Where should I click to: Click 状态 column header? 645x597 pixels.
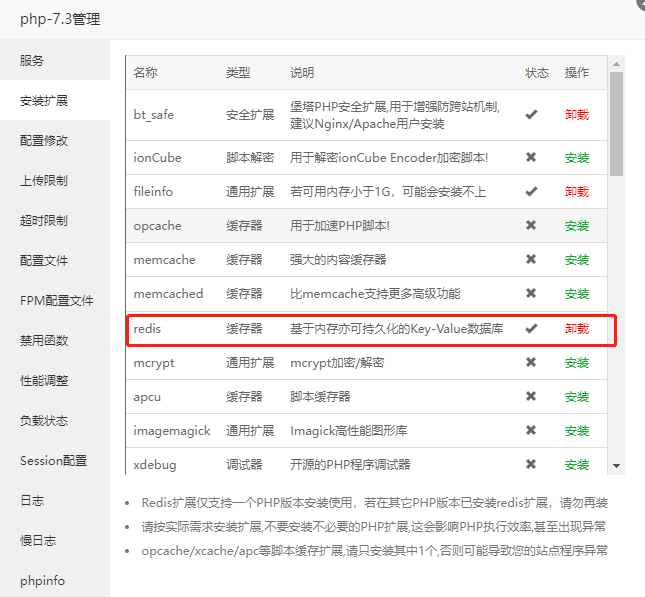[537, 73]
